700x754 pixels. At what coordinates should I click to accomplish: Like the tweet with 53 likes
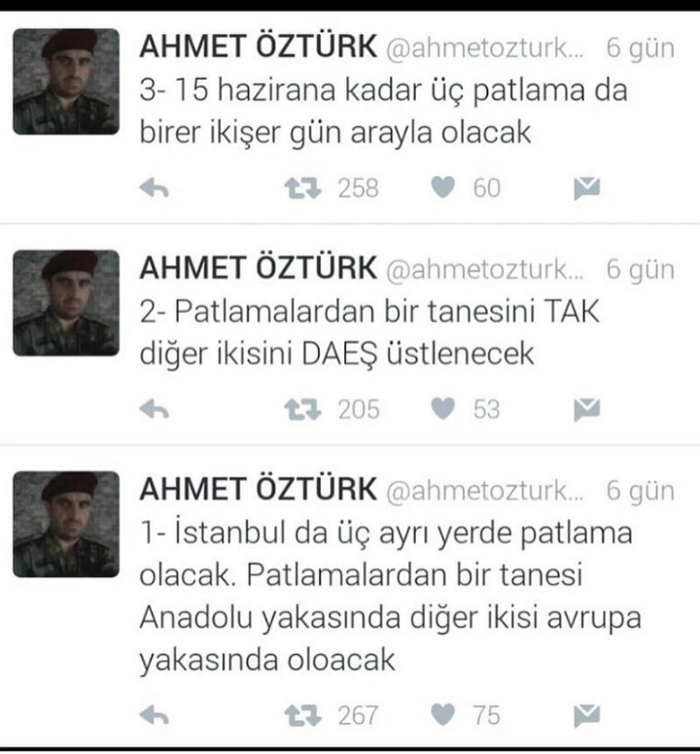[442, 409]
